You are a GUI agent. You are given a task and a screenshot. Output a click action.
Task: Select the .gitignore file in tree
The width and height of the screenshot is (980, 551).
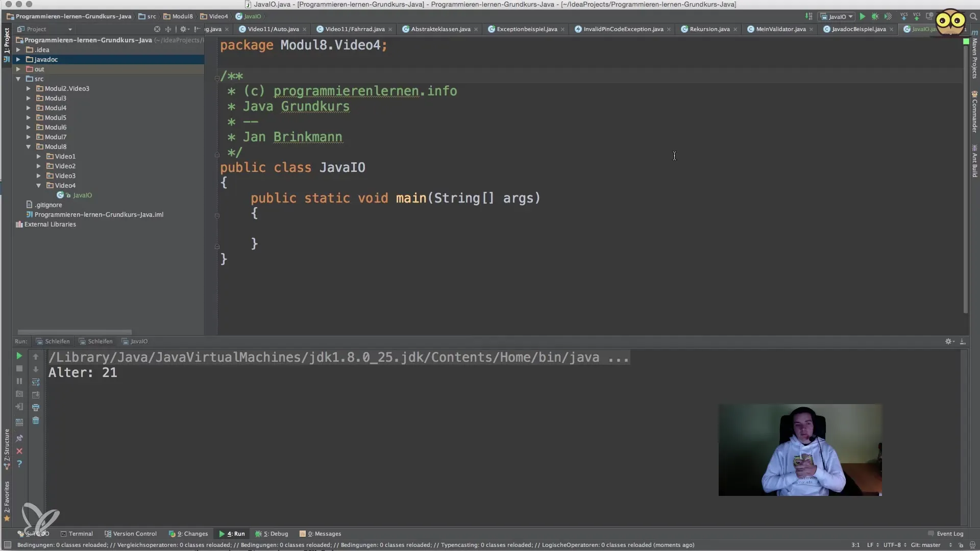click(x=48, y=205)
